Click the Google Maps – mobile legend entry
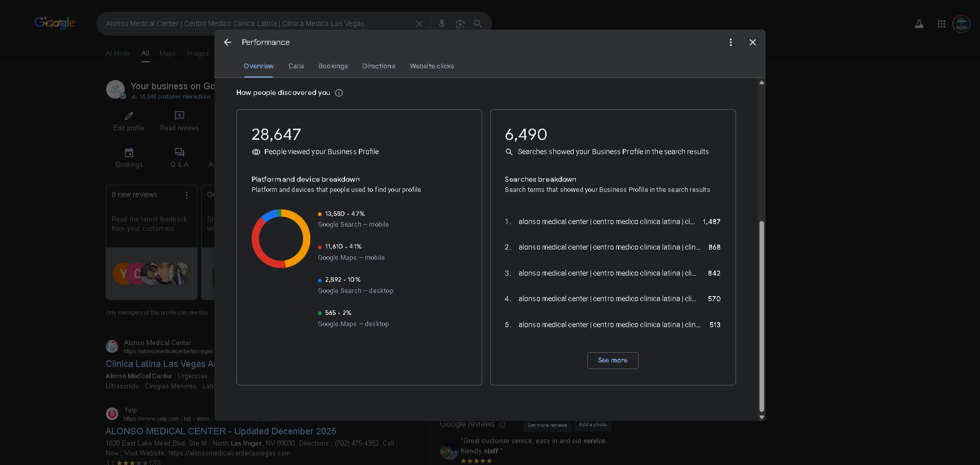Image resolution: width=980 pixels, height=465 pixels. pos(351,252)
